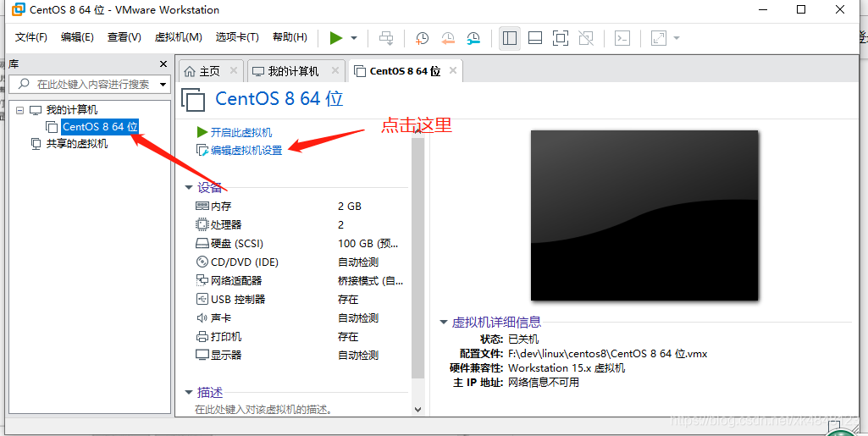Open the stretch display dropdown arrow
This screenshot has height=436, width=868.
(x=676, y=38)
